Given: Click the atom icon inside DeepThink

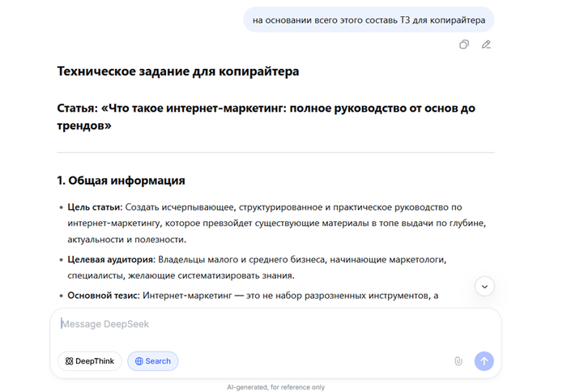Looking at the screenshot, I should (69, 361).
